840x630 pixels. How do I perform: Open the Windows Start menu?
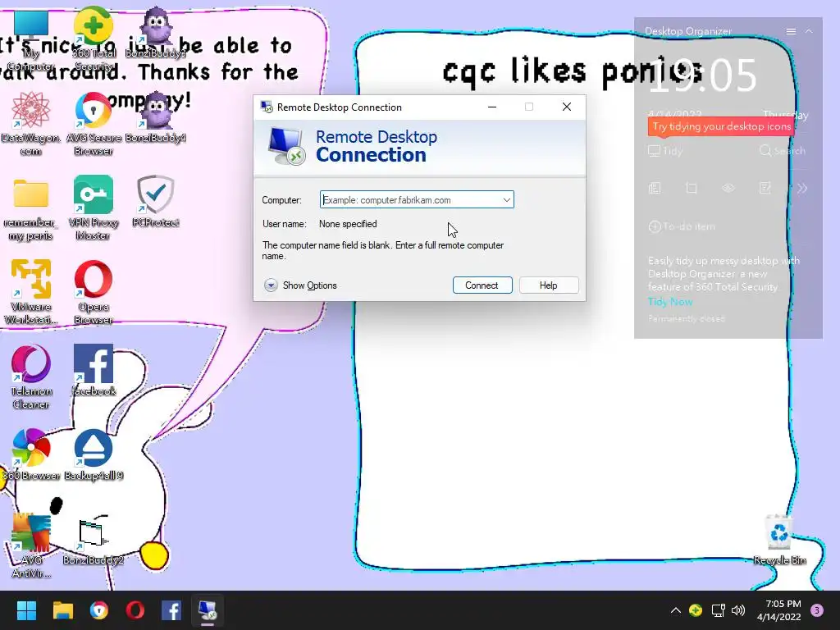point(26,610)
